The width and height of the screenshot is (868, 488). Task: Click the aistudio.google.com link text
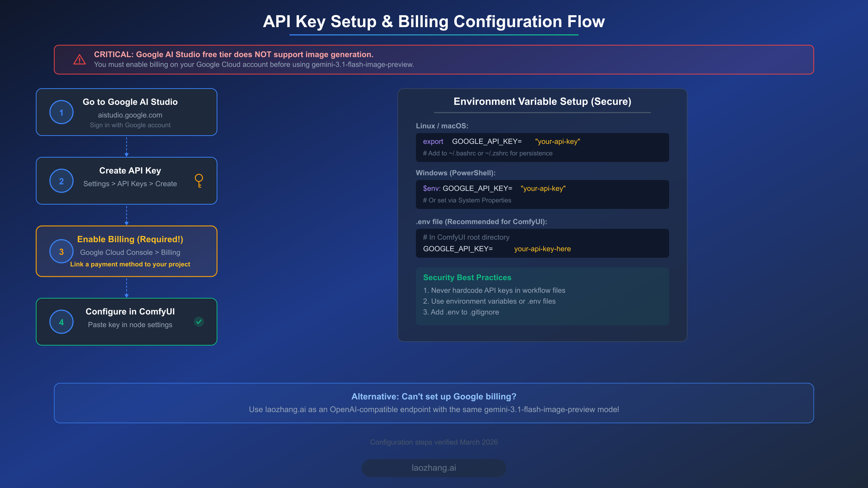[130, 115]
